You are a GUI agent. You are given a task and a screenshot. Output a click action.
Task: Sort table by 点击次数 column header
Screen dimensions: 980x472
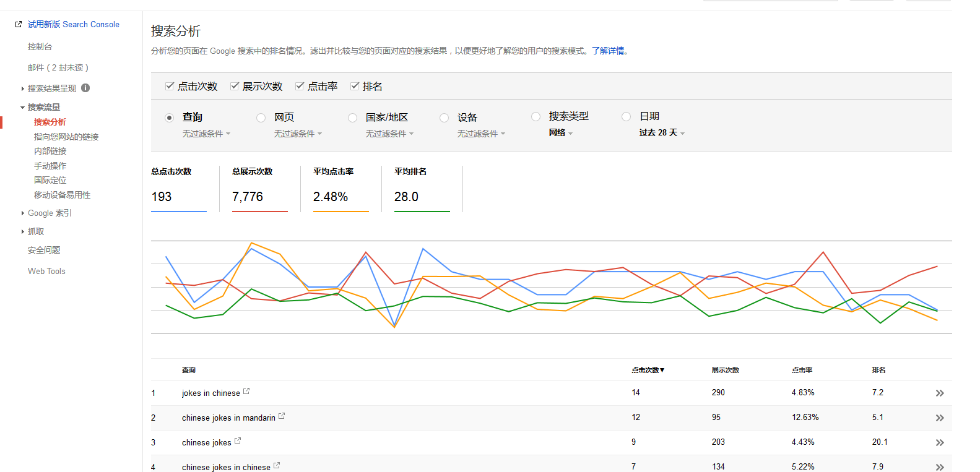[x=648, y=370]
